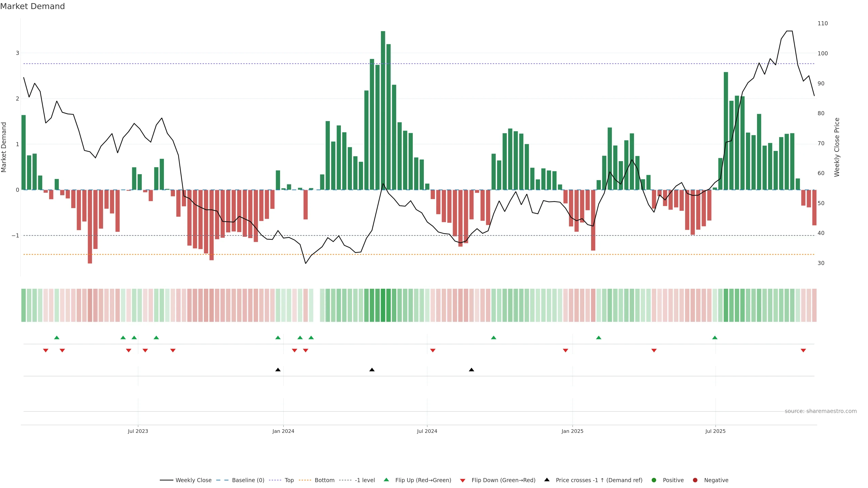
Task: Click the green Flip Up legend triangle
Action: (386, 480)
